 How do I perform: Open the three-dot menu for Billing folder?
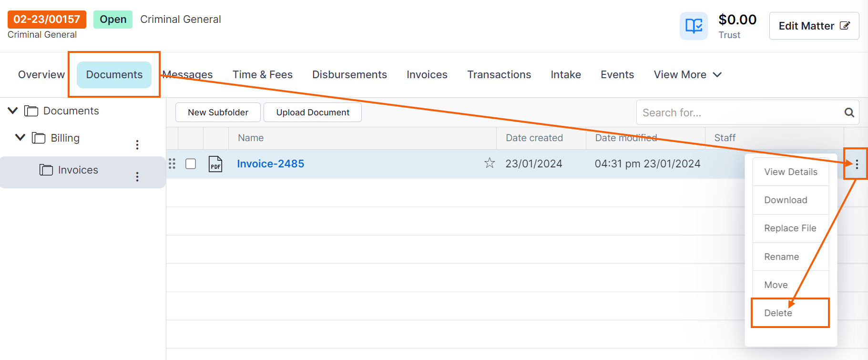pos(137,145)
